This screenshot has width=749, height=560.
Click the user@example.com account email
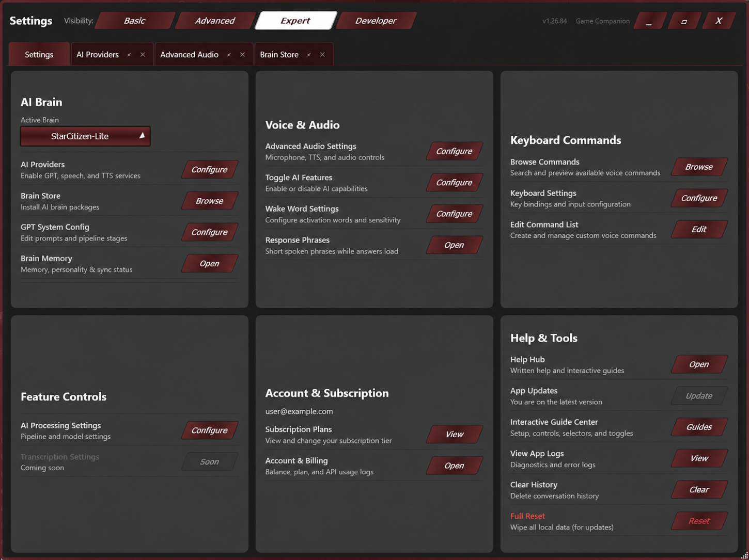(x=299, y=411)
